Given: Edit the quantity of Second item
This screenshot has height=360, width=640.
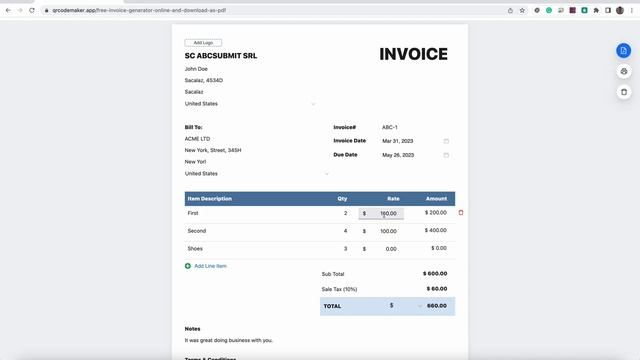Looking at the screenshot, I should 345,231.
